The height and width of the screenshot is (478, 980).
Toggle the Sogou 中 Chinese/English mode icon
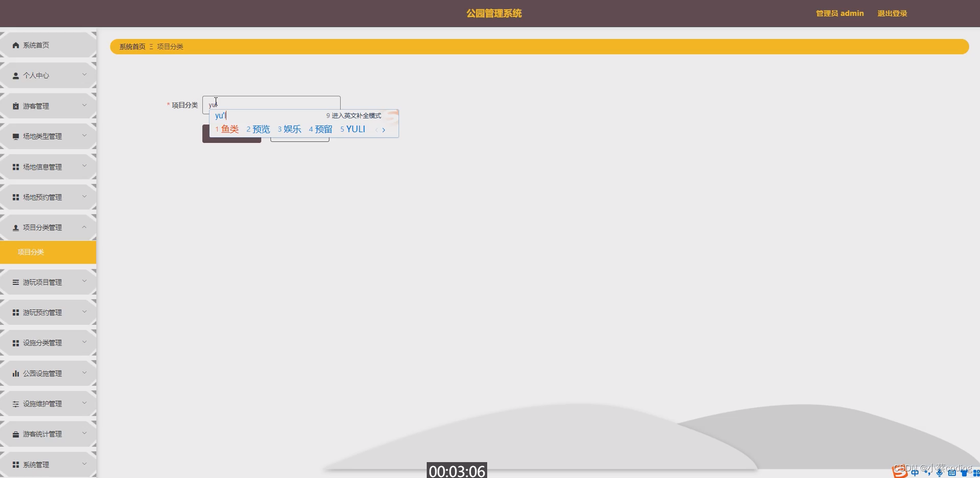point(915,472)
